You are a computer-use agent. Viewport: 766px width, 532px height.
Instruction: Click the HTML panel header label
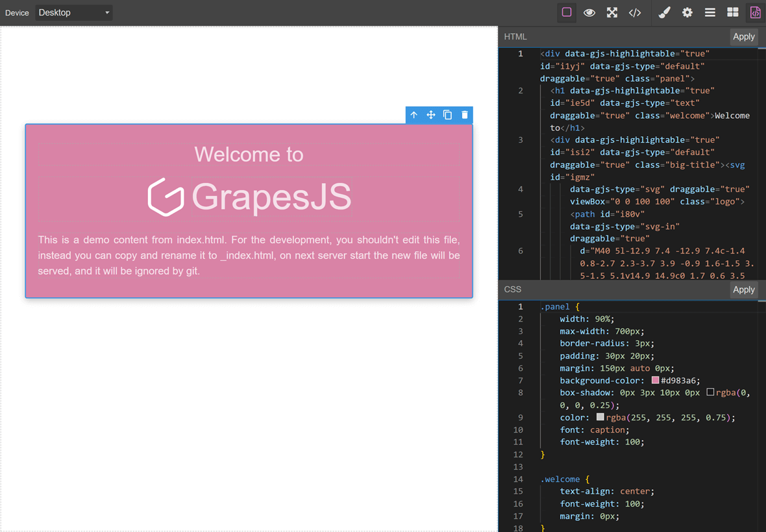click(515, 36)
